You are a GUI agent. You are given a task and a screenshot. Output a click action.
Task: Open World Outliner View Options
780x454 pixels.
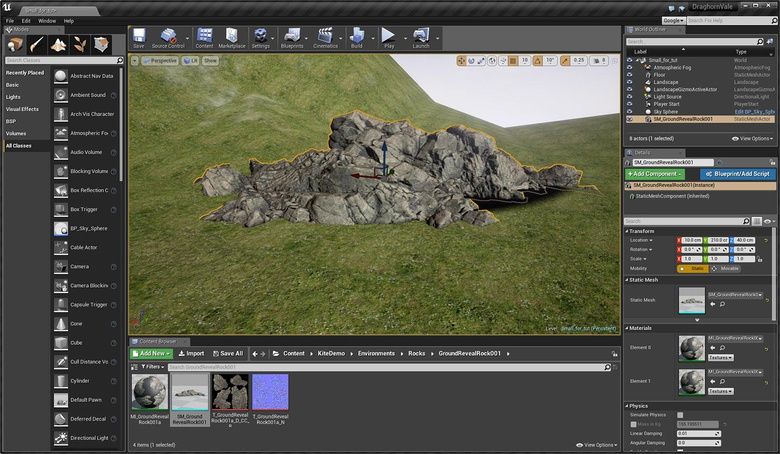(x=750, y=139)
